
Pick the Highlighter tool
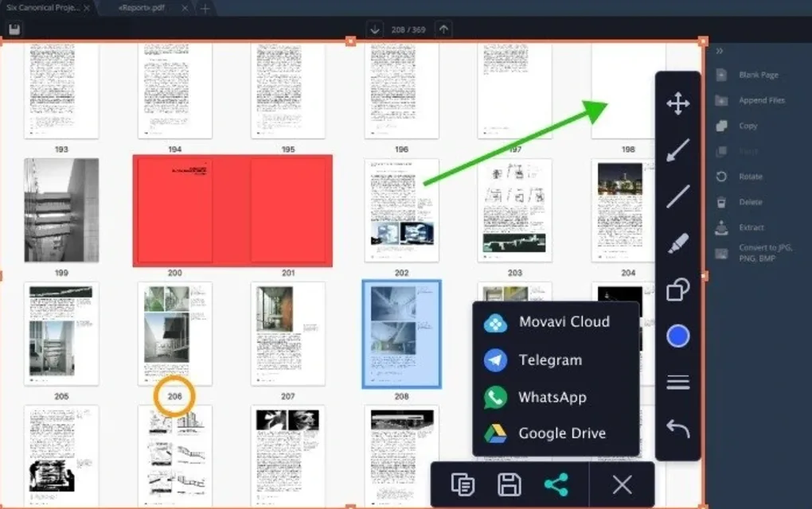[677, 243]
